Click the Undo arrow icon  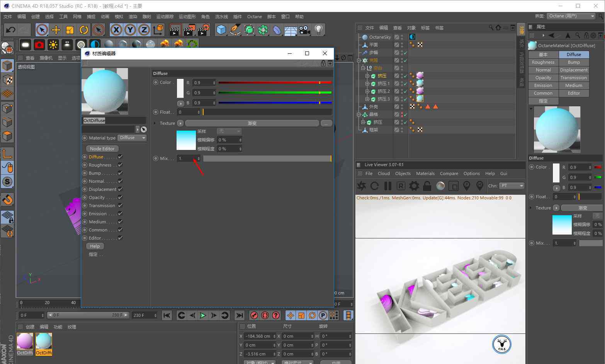[x=11, y=30]
